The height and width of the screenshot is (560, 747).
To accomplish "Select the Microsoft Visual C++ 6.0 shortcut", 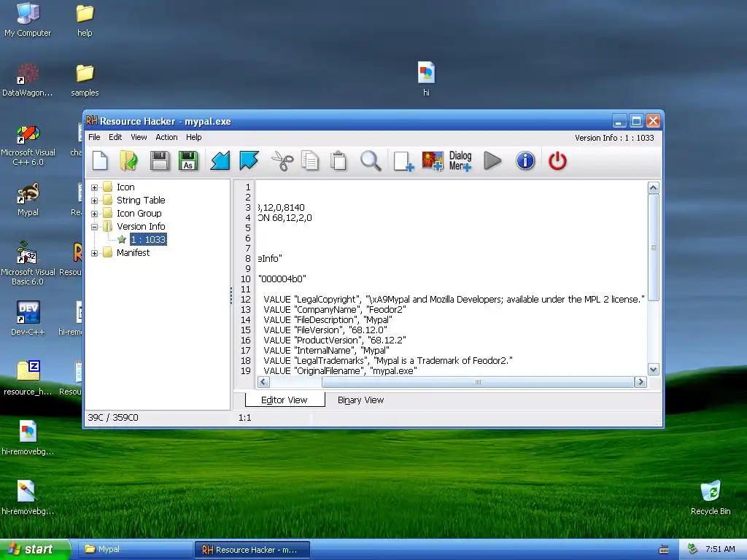I will [28, 145].
